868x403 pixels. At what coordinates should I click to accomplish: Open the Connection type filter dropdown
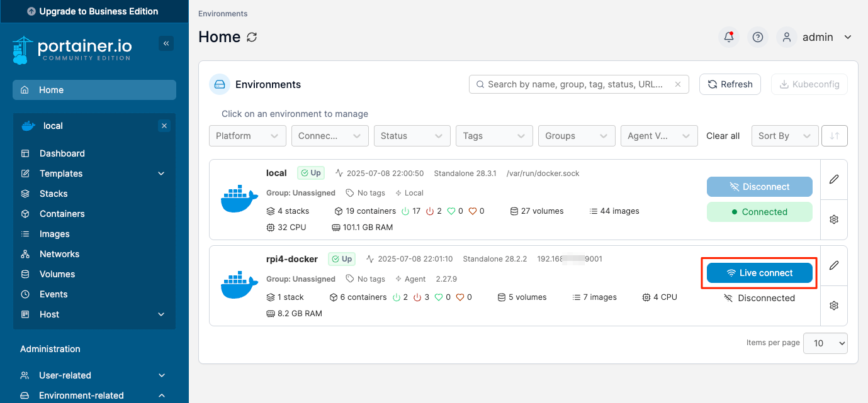click(x=330, y=136)
